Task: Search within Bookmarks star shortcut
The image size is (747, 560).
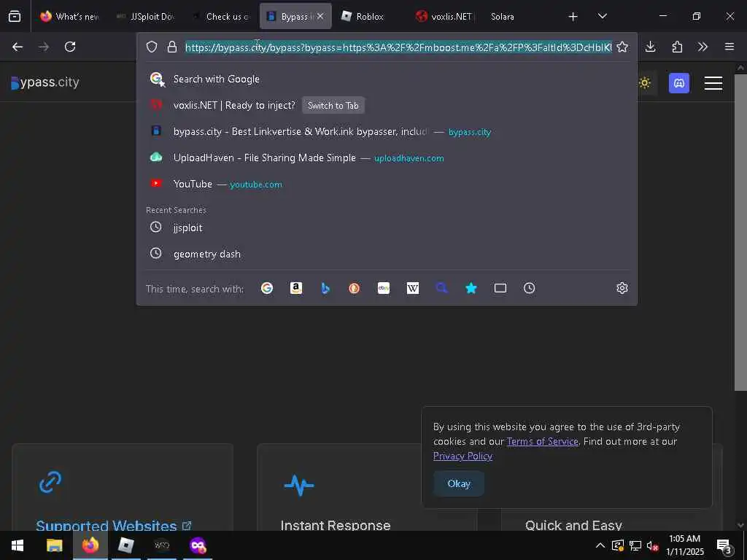Action: click(x=471, y=288)
